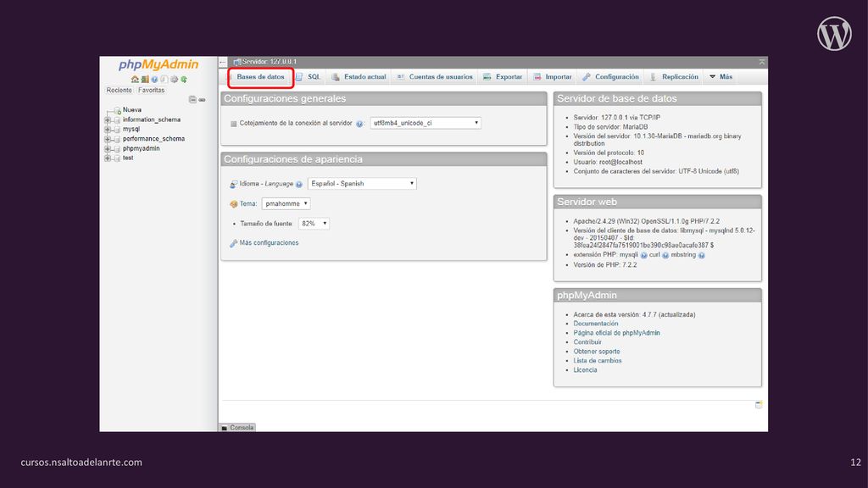Open Página oficial de phpMyAdmin link

(x=617, y=333)
